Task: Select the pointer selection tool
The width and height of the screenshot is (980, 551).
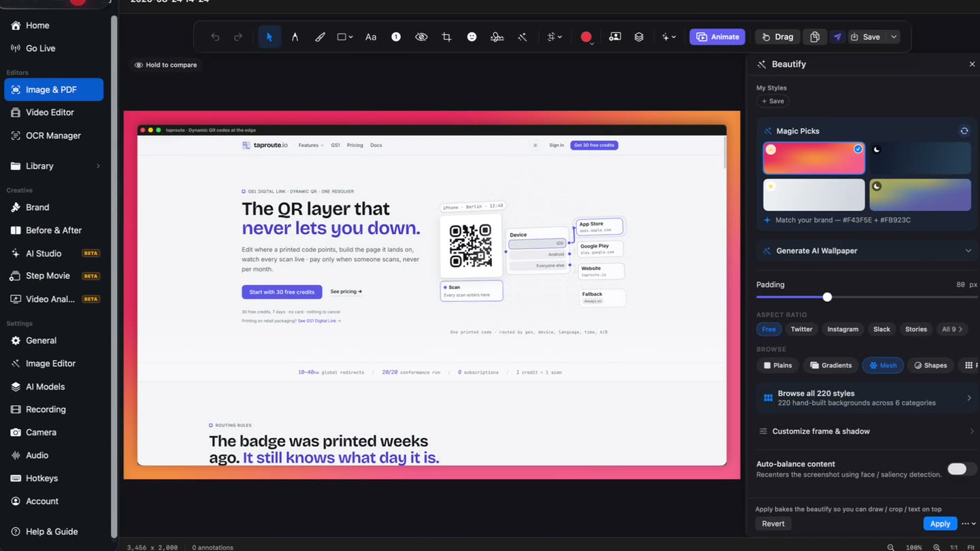Action: pyautogui.click(x=269, y=37)
